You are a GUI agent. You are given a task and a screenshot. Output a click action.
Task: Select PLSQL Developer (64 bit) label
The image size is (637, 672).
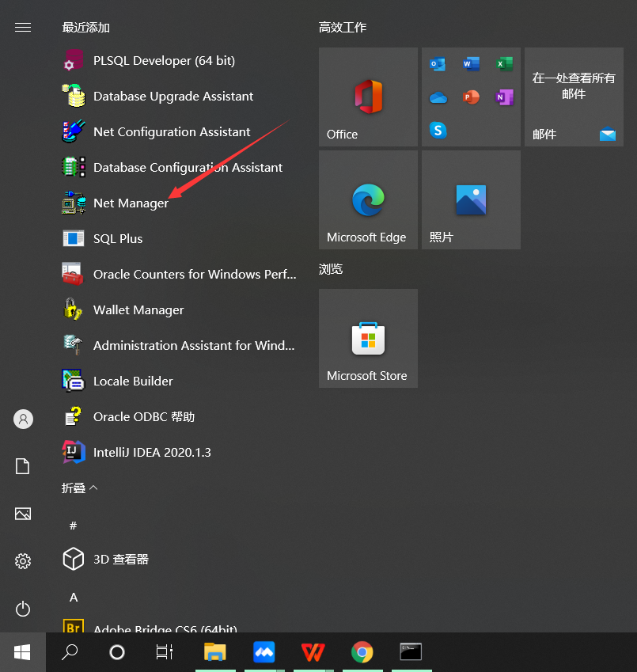tap(164, 61)
